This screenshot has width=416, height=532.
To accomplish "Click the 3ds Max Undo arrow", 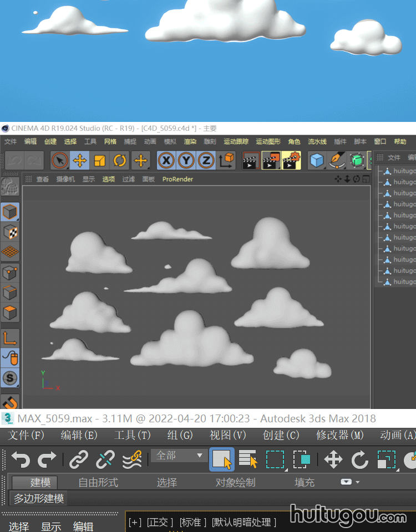I will 21,459.
